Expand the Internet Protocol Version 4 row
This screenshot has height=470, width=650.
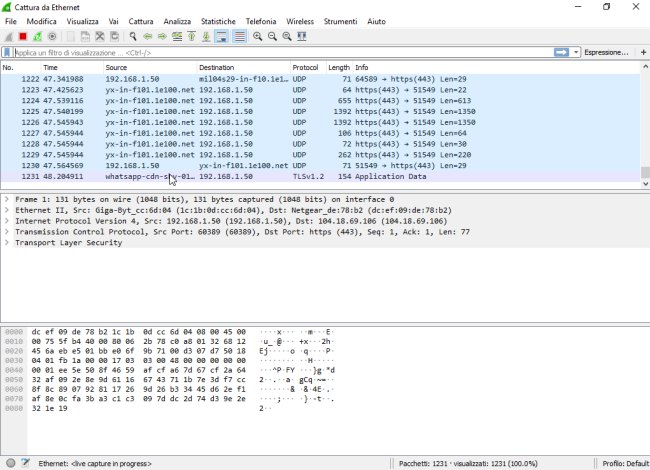point(7,221)
